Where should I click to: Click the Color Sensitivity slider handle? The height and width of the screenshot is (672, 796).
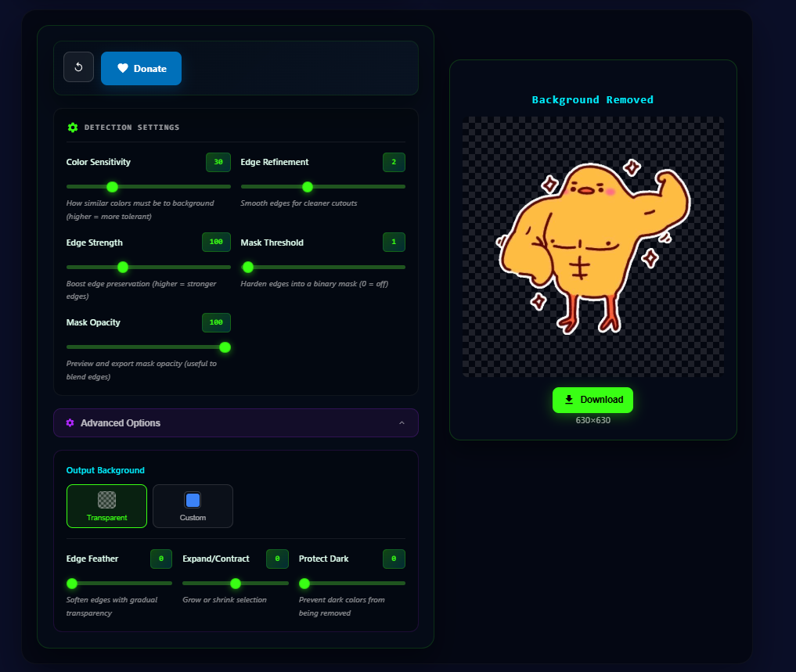(x=112, y=187)
